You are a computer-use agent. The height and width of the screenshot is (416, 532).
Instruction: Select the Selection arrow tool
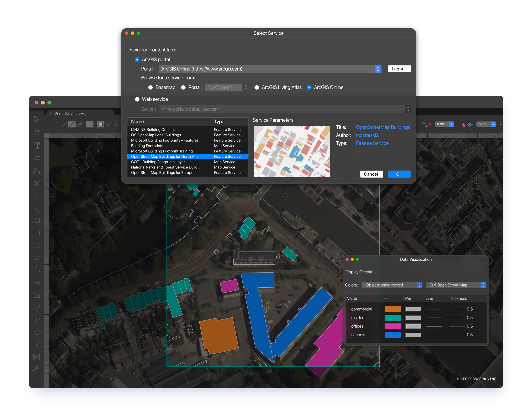click(x=37, y=119)
